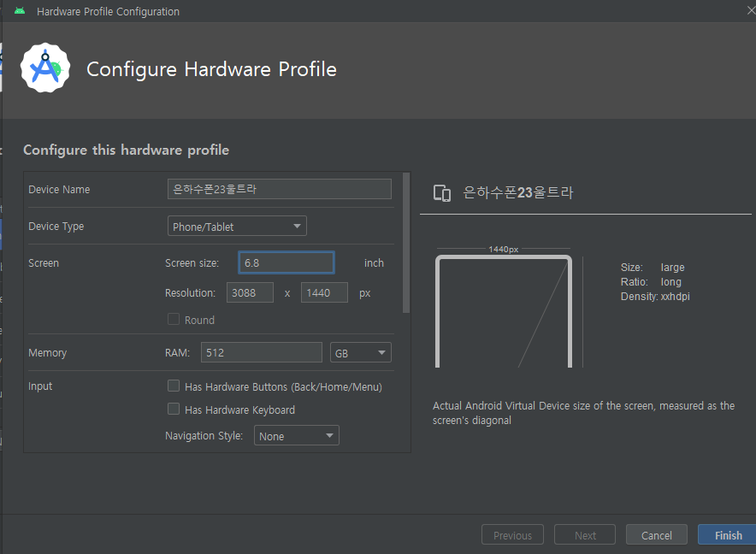The image size is (756, 554).
Task: Click the Android Studio logo icon
Action: tap(45, 68)
